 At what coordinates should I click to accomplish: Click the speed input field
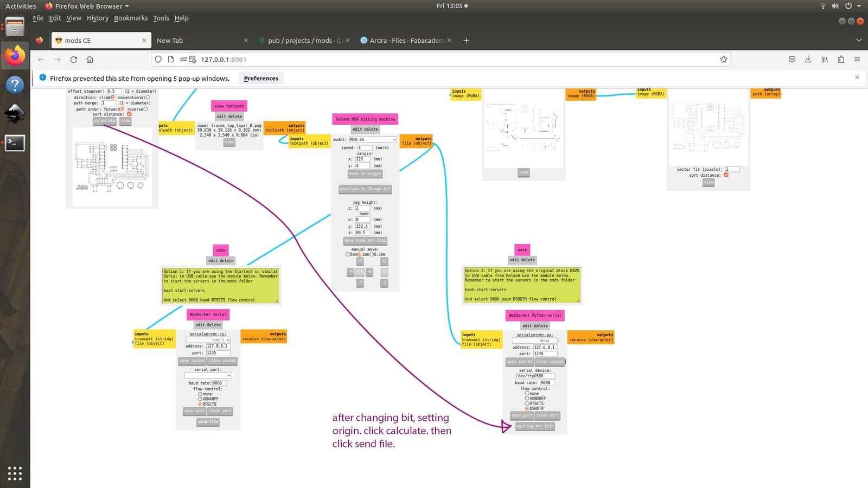365,147
